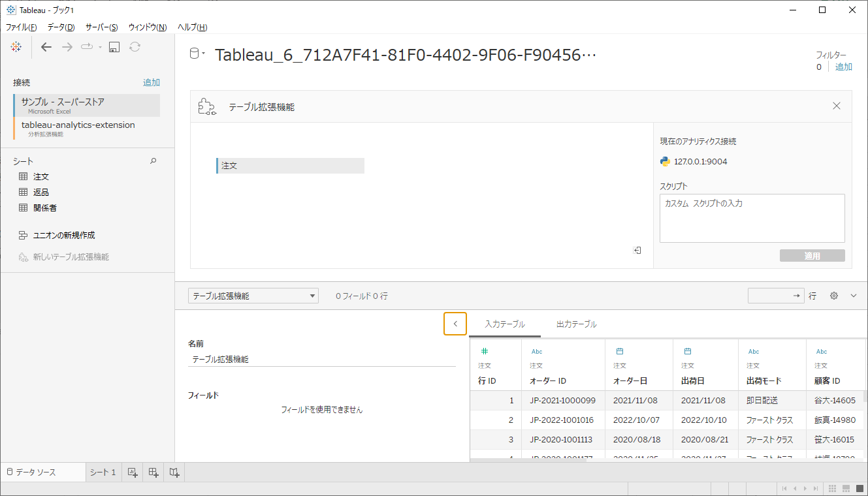Search sheets using the magnifier icon
Image resolution: width=868 pixels, height=496 pixels.
pyautogui.click(x=153, y=161)
